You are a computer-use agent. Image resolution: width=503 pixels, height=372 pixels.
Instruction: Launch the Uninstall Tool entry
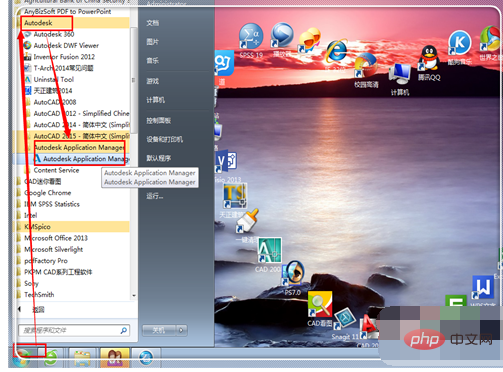coord(53,79)
